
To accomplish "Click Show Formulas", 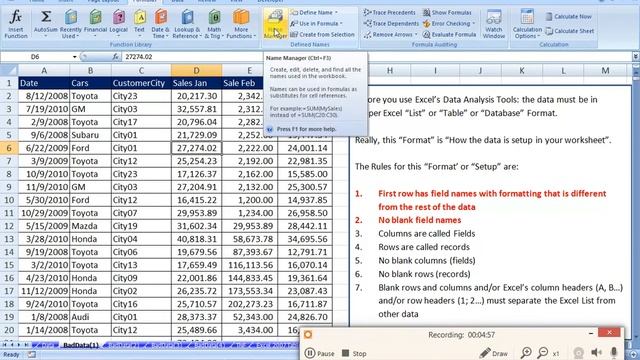I will (447, 13).
